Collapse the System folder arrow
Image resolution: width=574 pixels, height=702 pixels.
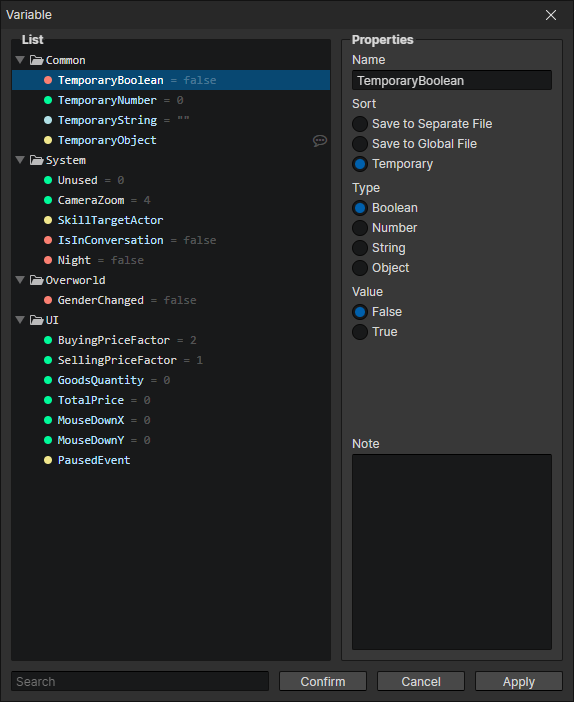[x=20, y=160]
